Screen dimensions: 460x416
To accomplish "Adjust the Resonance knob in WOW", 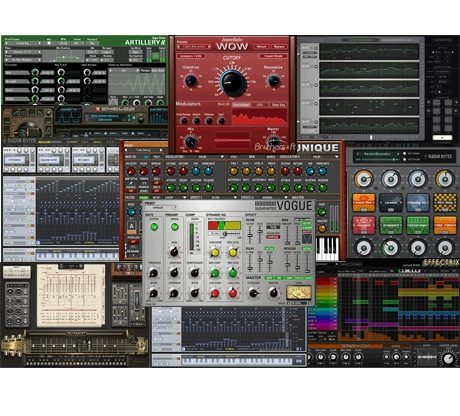I will pyautogui.click(x=274, y=81).
